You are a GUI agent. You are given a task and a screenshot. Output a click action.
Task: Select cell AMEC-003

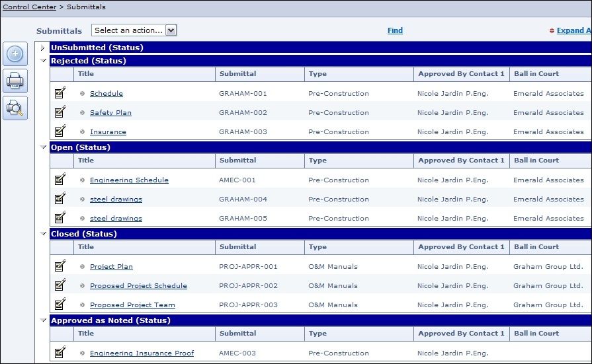pyautogui.click(x=237, y=353)
